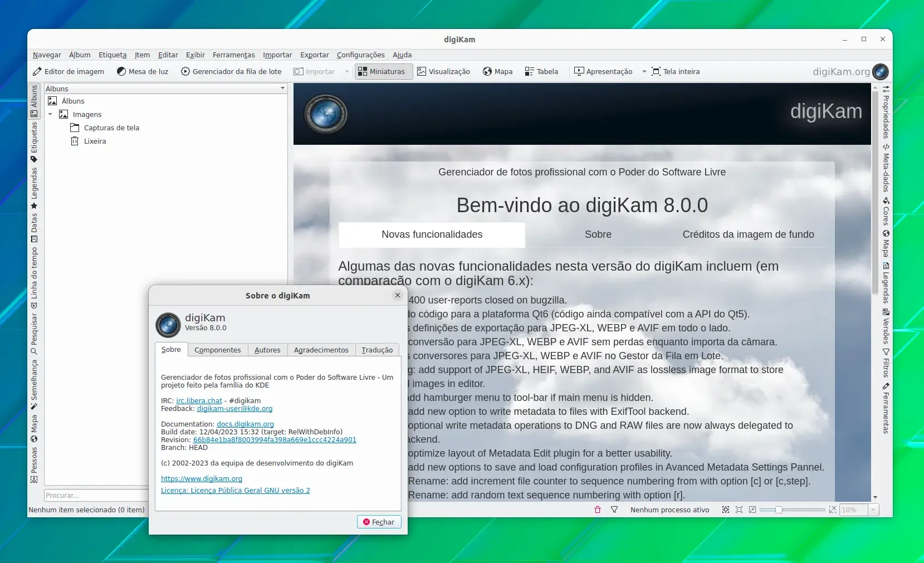Image resolution: width=924 pixels, height=563 pixels.
Task: Collapse the Imagens album tree node
Action: pyautogui.click(x=50, y=114)
